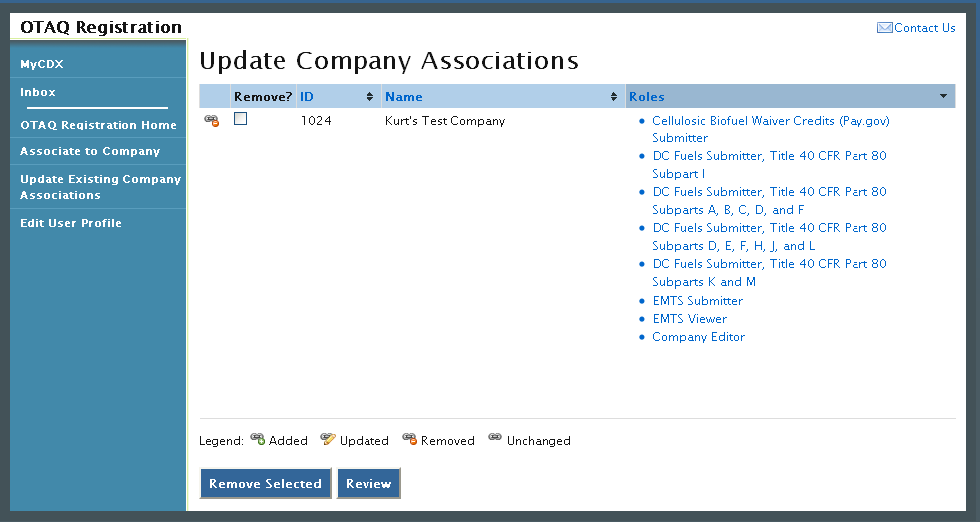Toggle the Roles column sort arrow
Viewport: 980px width, 522px height.
click(x=943, y=97)
